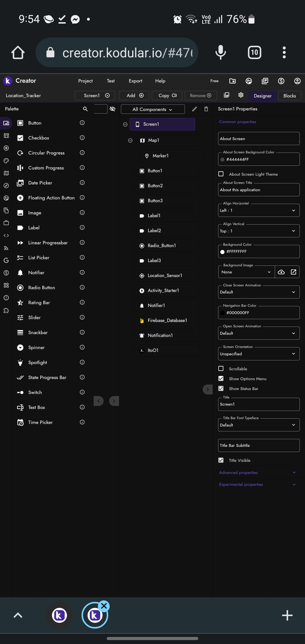The height and width of the screenshot is (644, 305).
Task: Select the Media palette category
Action: (x=6, y=148)
